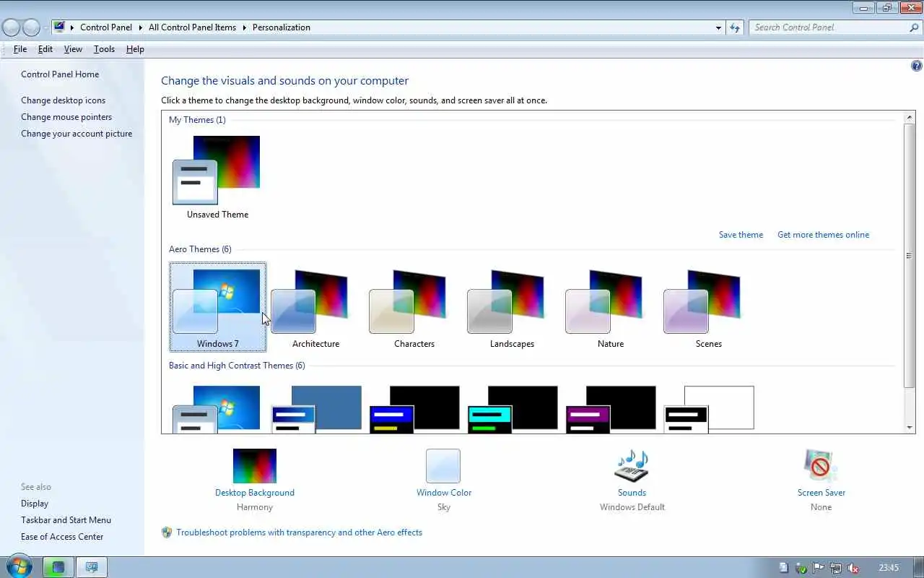This screenshot has height=578, width=924.
Task: Open Display under See also
Action: point(35,504)
